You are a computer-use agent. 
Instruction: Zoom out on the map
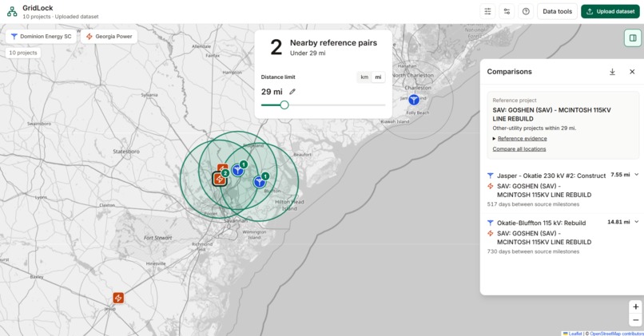click(635, 320)
